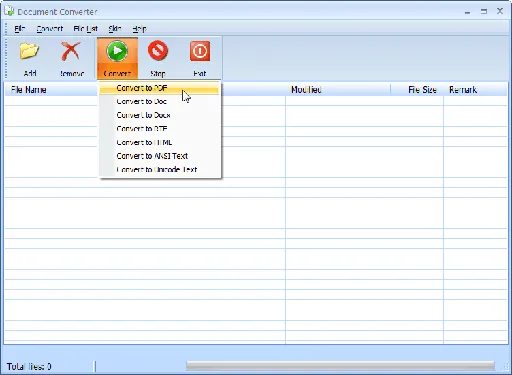Open the File List menu

[85, 29]
